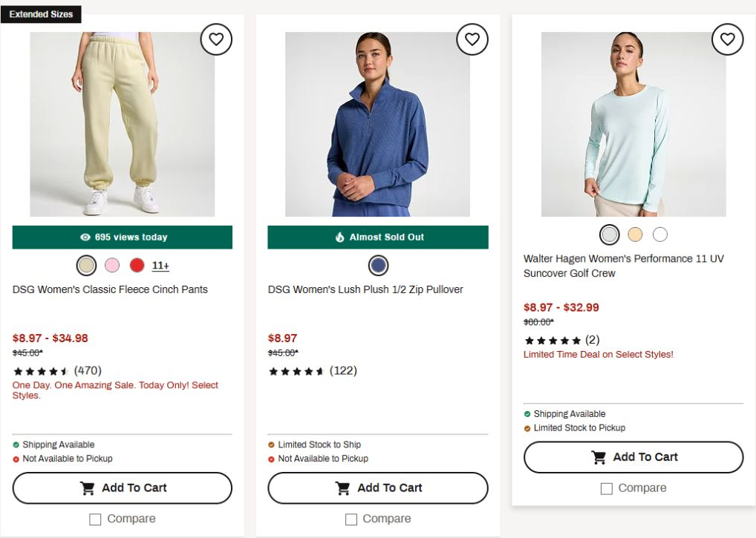This screenshot has width=756, height=538.
Task: Add Walter Hagen Golf Crew to cart
Action: 633,457
